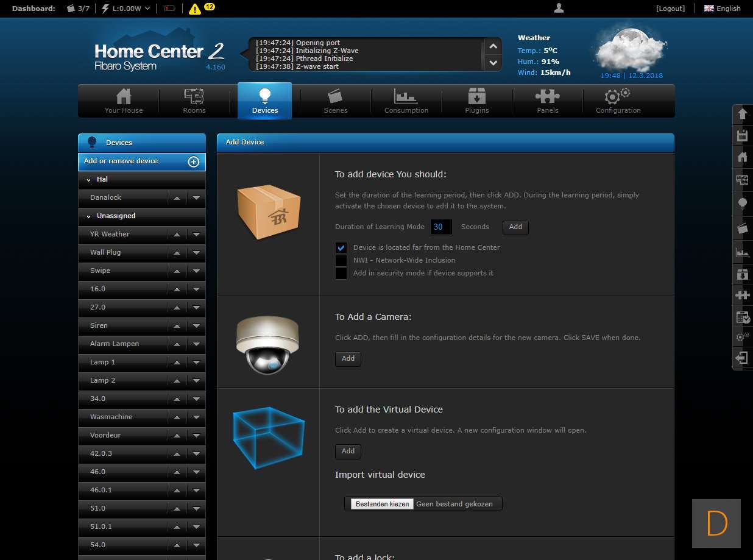Move Danalock up with its arrow

(x=177, y=198)
